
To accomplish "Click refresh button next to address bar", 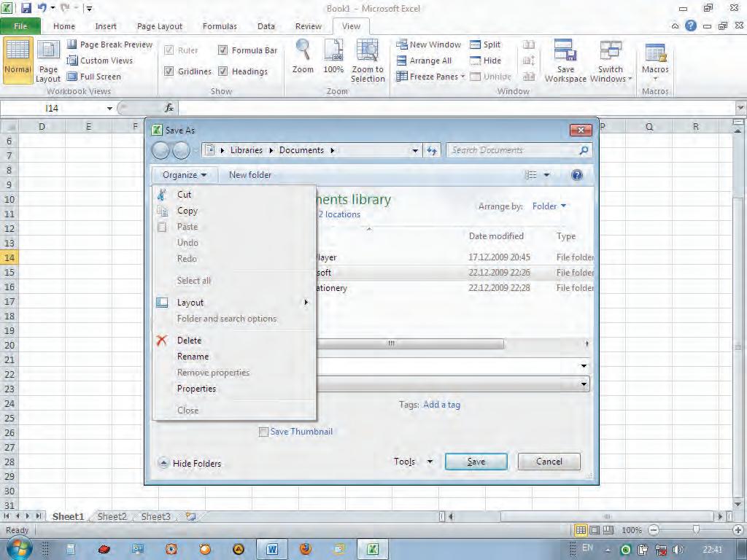I will 432,150.
